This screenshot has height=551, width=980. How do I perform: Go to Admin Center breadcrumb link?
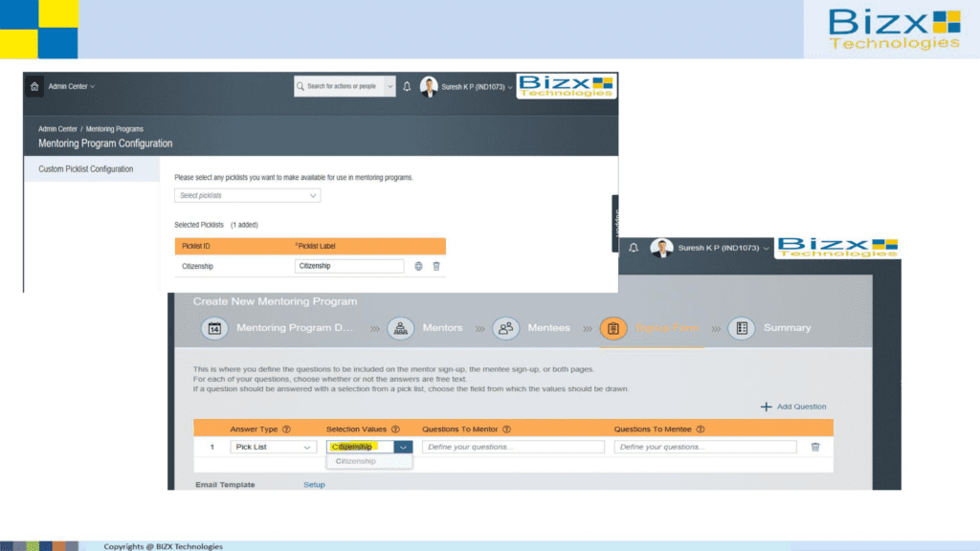point(57,129)
